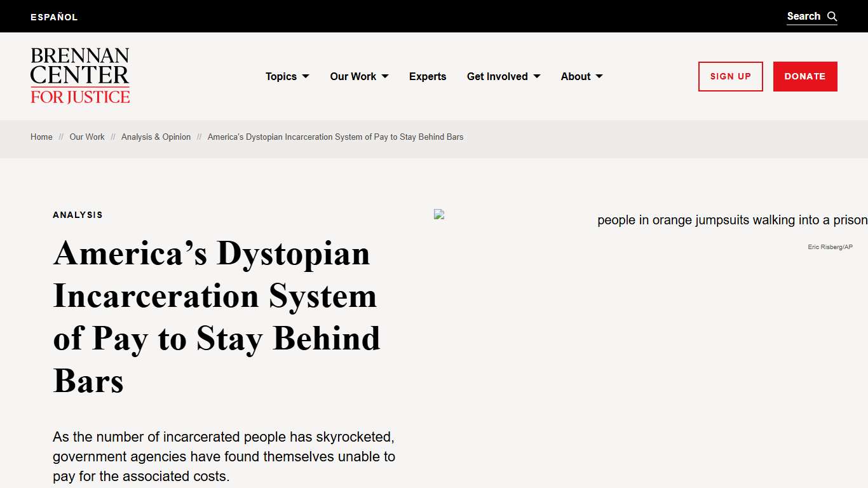Click the broken image placeholder icon
This screenshot has height=488, width=868.
[438, 214]
